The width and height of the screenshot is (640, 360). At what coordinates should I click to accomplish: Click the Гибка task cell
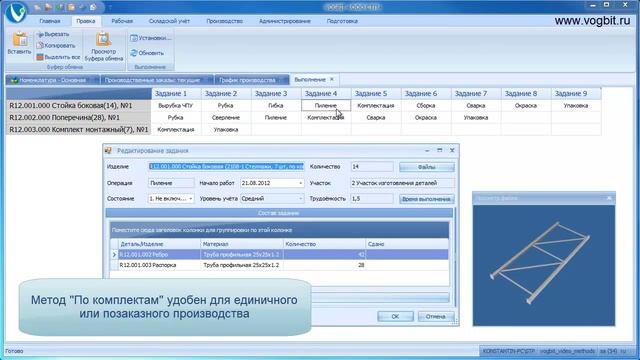pos(276,105)
